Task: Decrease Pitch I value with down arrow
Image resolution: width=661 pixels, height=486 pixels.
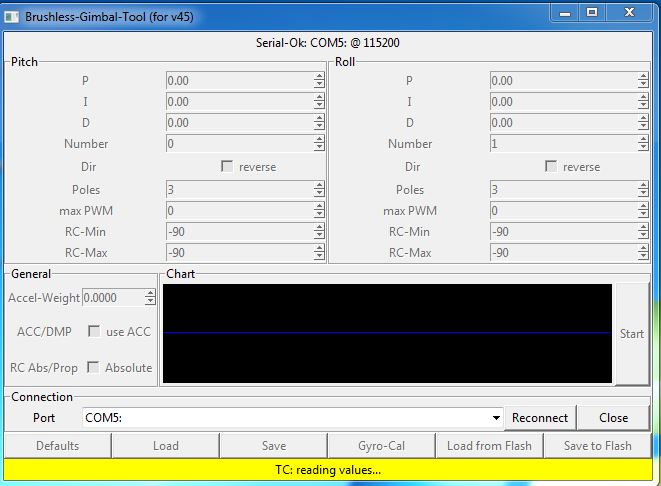Action: pos(319,105)
